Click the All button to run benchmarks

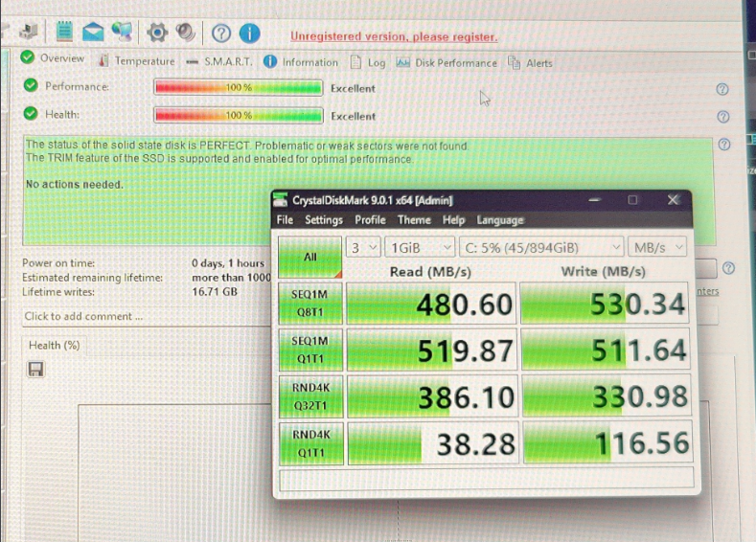pyautogui.click(x=310, y=257)
